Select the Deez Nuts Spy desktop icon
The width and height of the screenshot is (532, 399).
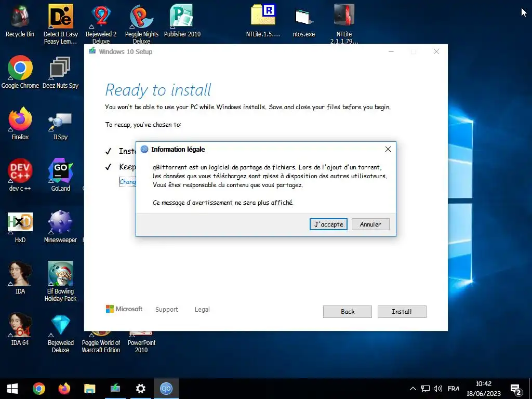(x=60, y=72)
